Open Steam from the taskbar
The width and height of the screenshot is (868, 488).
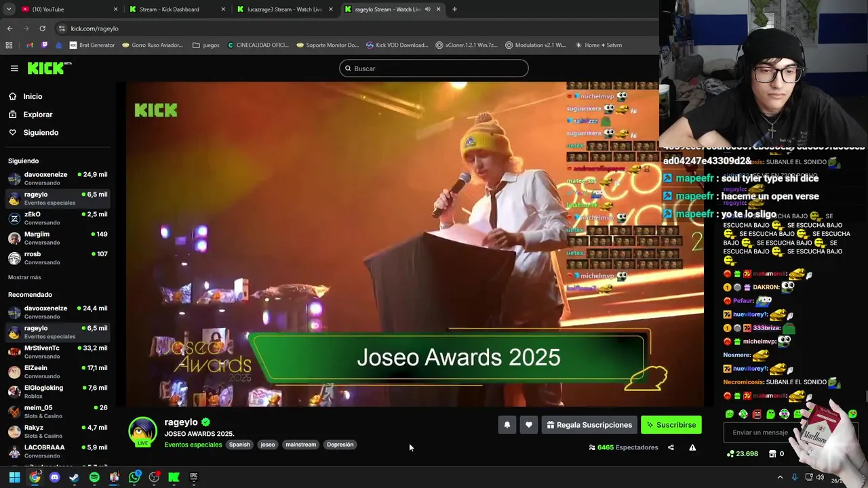74,477
